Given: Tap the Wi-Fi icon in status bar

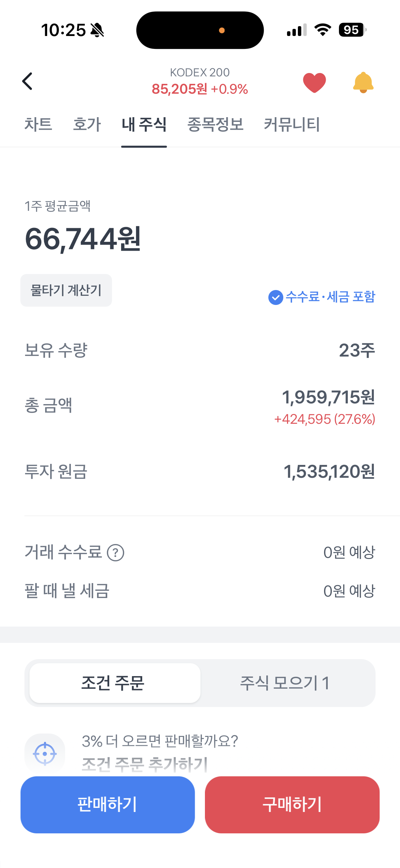Looking at the screenshot, I should 323,30.
